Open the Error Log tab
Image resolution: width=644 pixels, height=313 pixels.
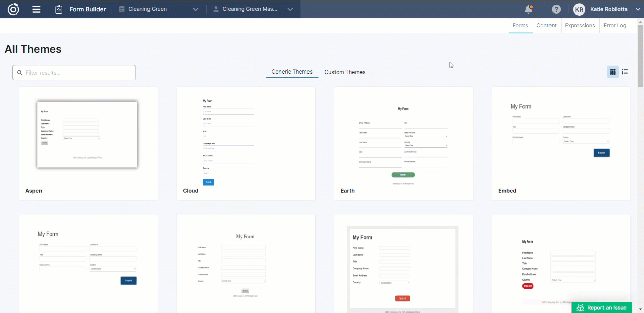pos(615,26)
